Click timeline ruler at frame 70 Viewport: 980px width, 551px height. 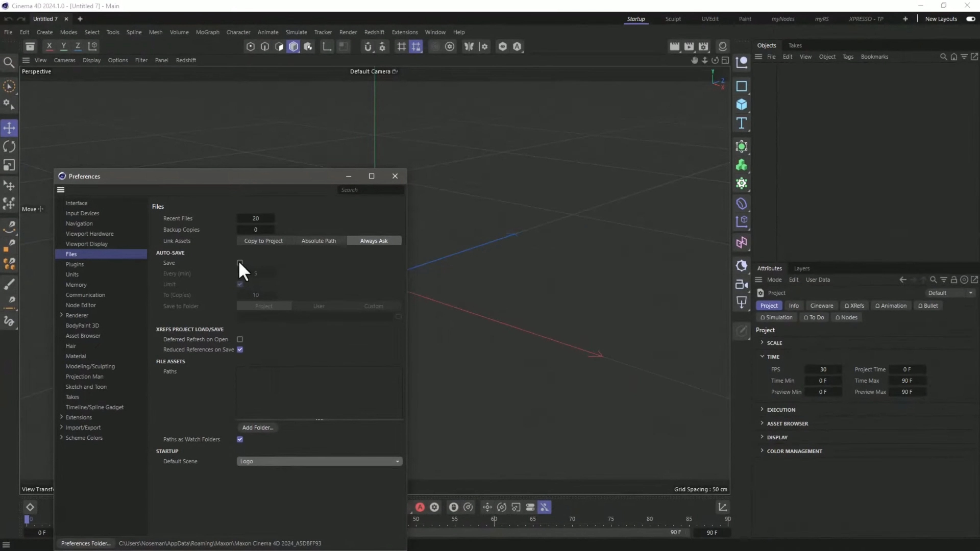click(x=572, y=520)
